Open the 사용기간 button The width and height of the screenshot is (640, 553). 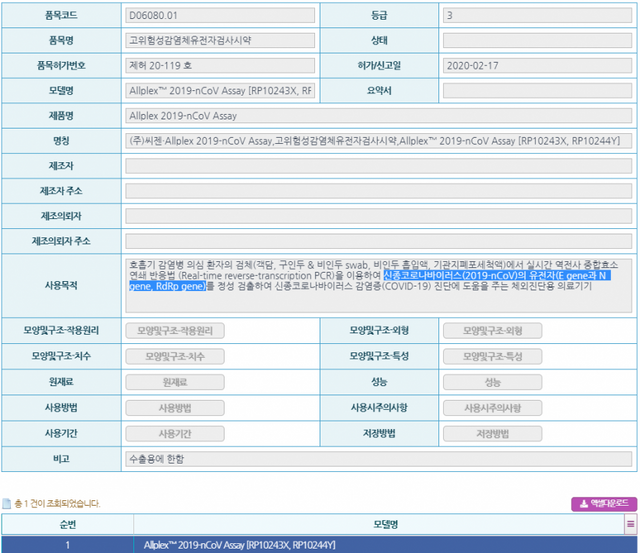click(174, 433)
